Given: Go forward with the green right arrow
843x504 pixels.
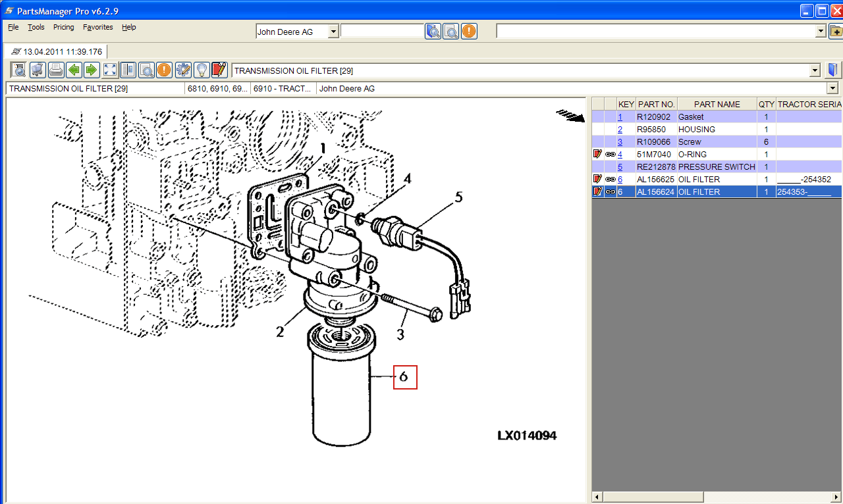Looking at the screenshot, I should 92,70.
